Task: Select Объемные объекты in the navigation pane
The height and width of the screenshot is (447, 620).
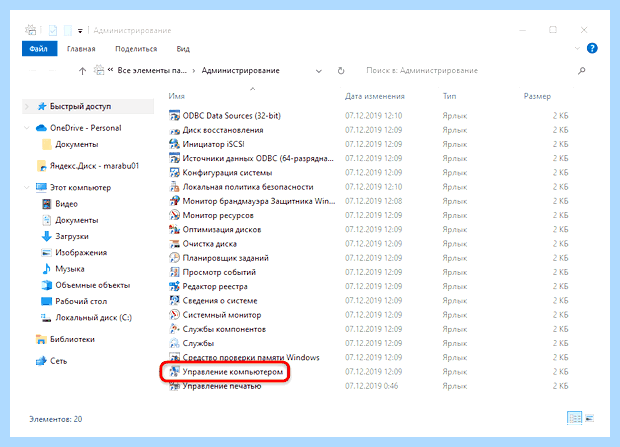Action: pyautogui.click(x=93, y=285)
